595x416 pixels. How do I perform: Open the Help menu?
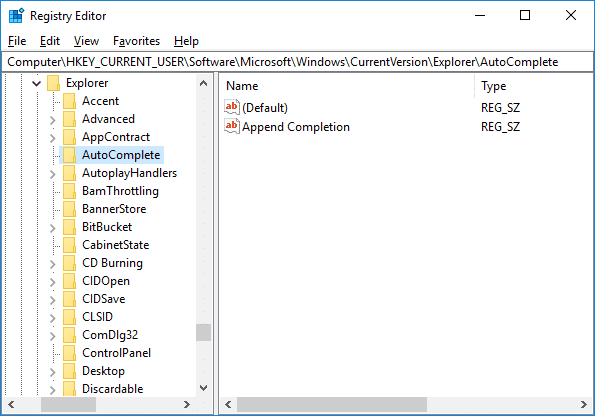[x=186, y=41]
